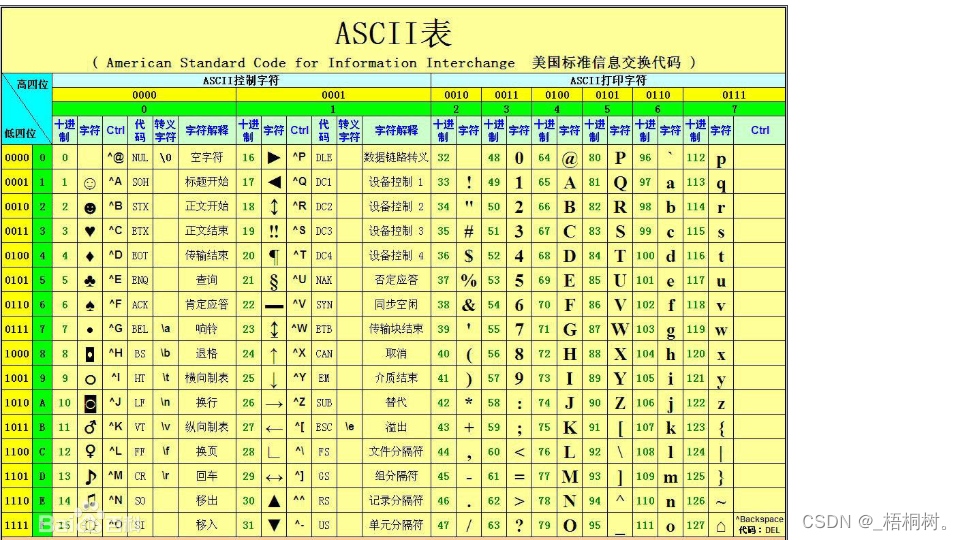Image resolution: width=962 pixels, height=540 pixels.
Task: Click the 'NUL' code cell
Action: pos(140,158)
